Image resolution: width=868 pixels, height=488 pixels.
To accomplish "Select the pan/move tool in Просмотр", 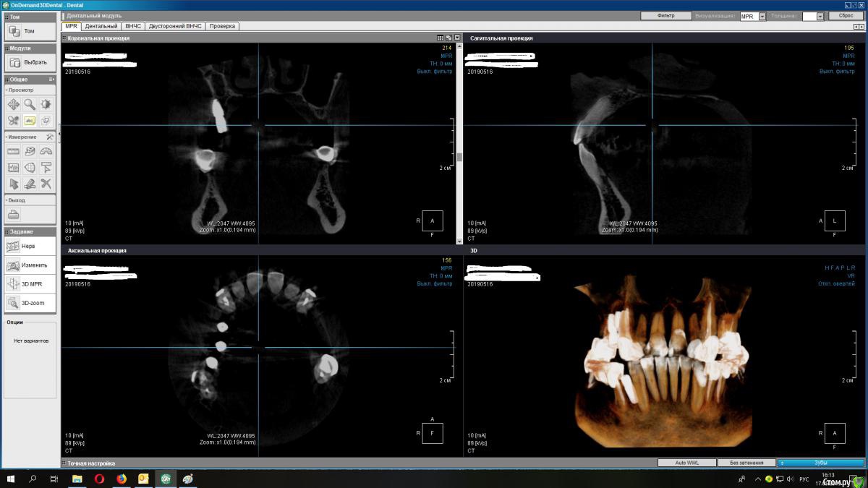I will (13, 105).
